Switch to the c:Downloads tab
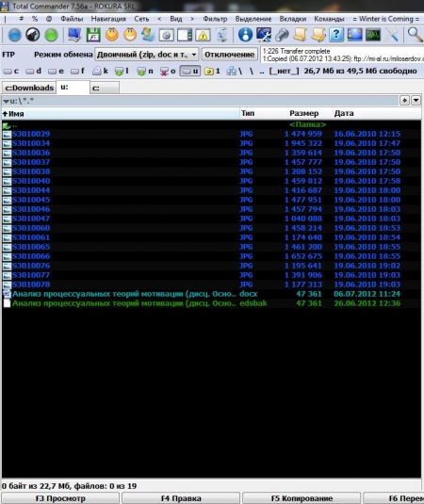 29,88
